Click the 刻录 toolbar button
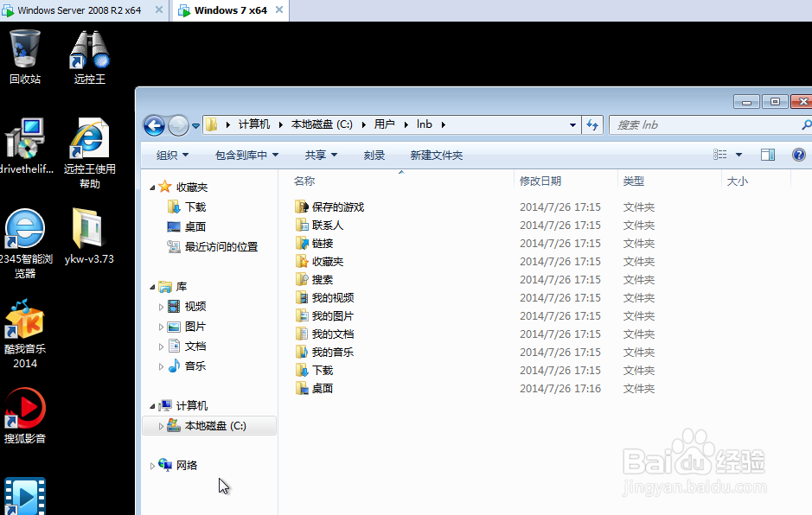Image resolution: width=812 pixels, height=515 pixels. pos(374,156)
